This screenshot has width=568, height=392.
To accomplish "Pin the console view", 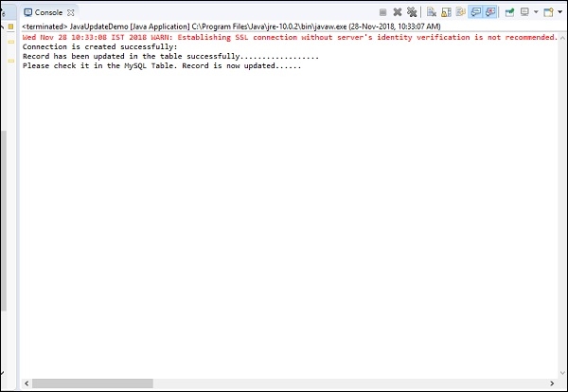I will (x=510, y=12).
